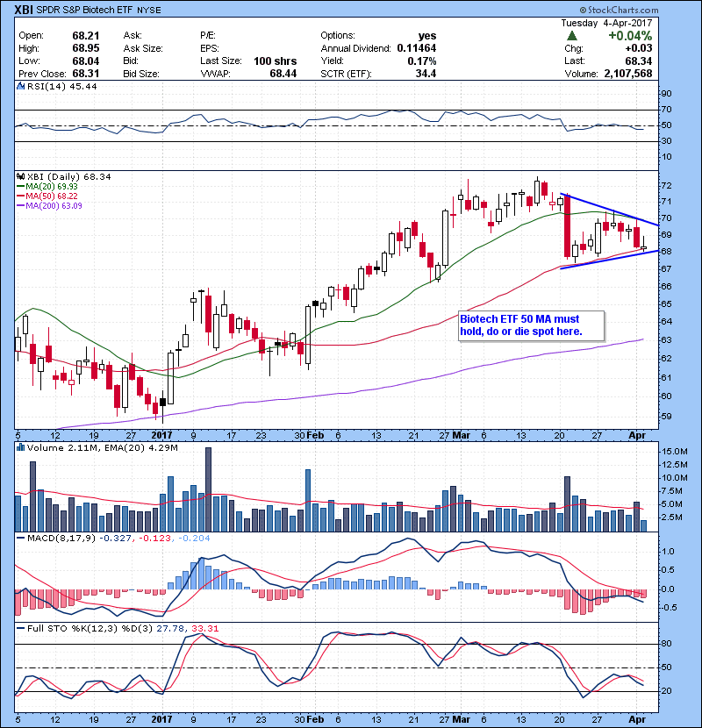Click the percent change +0.04%
Viewport: 702px width, 728px height.
click(630, 36)
